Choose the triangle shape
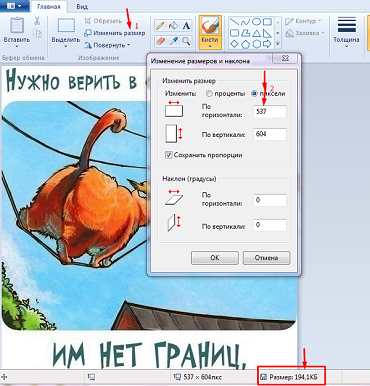Image resolution: width=370 pixels, height=386 pixels. coord(256,33)
